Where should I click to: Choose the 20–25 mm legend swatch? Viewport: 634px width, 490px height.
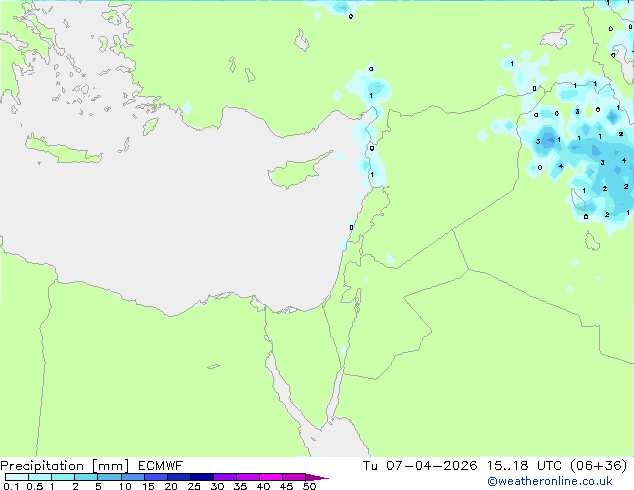click(179, 477)
